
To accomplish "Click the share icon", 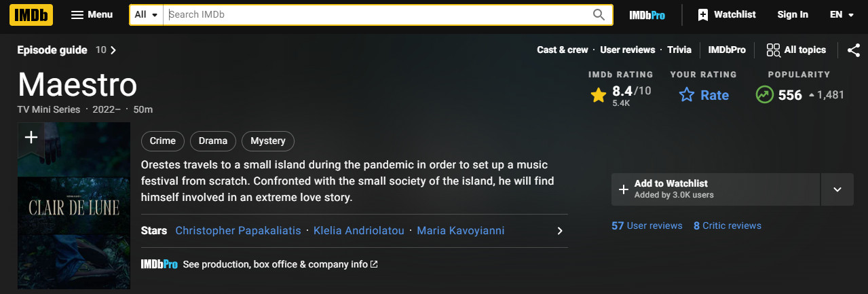I will point(854,50).
